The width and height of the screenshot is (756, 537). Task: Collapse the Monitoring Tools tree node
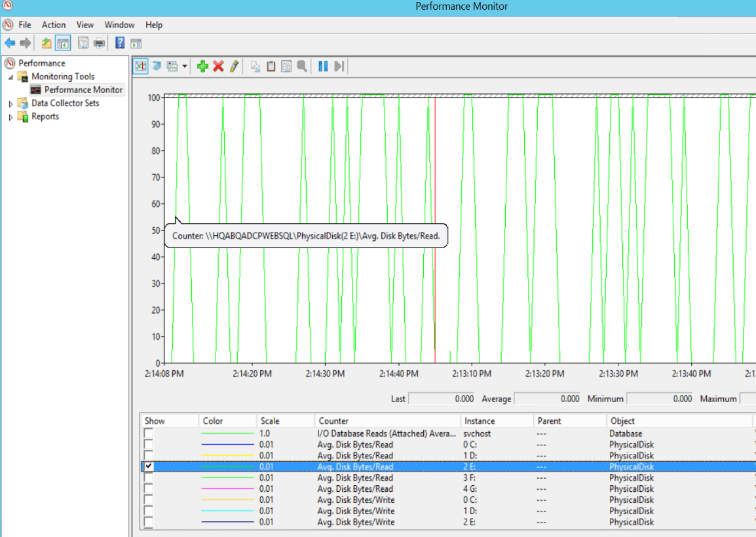[10, 77]
